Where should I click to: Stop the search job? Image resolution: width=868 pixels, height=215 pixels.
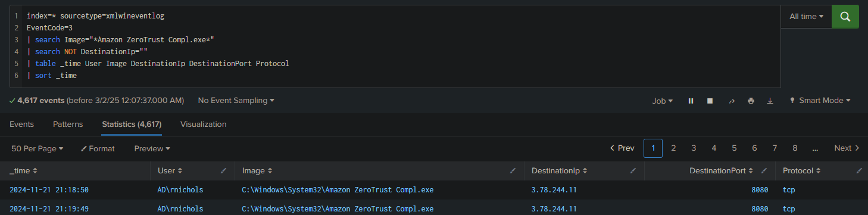[710, 101]
